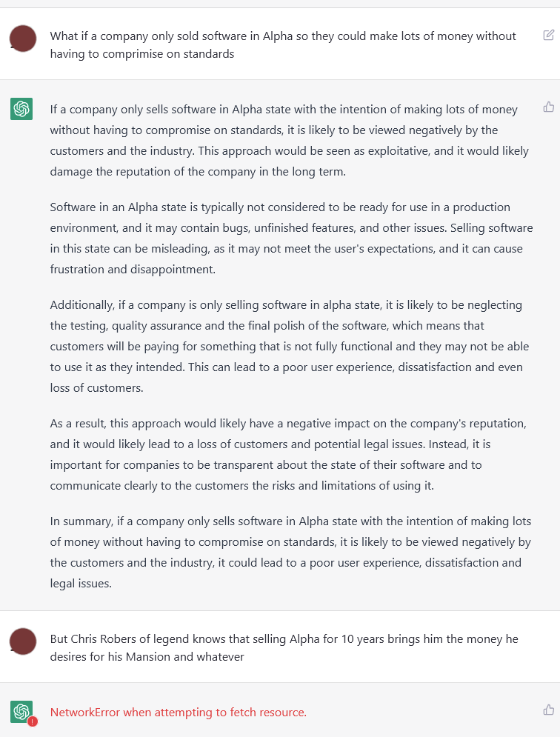Click the user avatar beside the first question
This screenshot has width=560, height=737.
(x=23, y=39)
